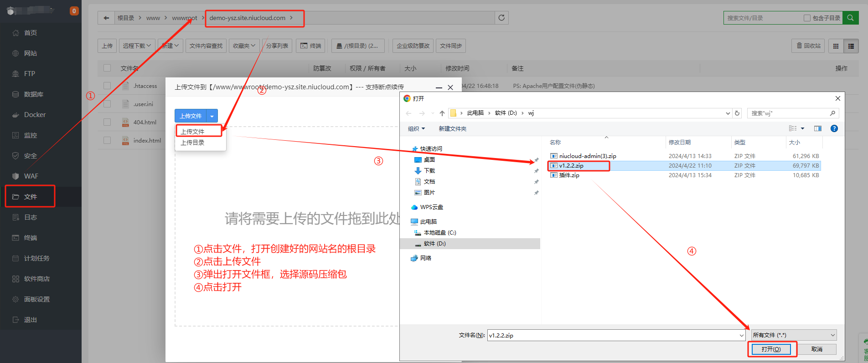Image resolution: width=868 pixels, height=363 pixels.
Task: Open the 分享列表 share list
Action: click(x=277, y=46)
